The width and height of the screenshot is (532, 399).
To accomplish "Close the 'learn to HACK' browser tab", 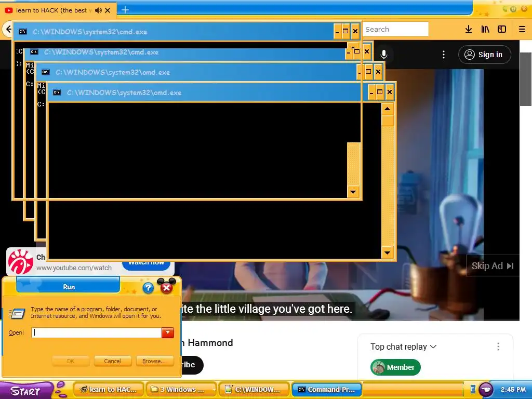I will click(108, 10).
